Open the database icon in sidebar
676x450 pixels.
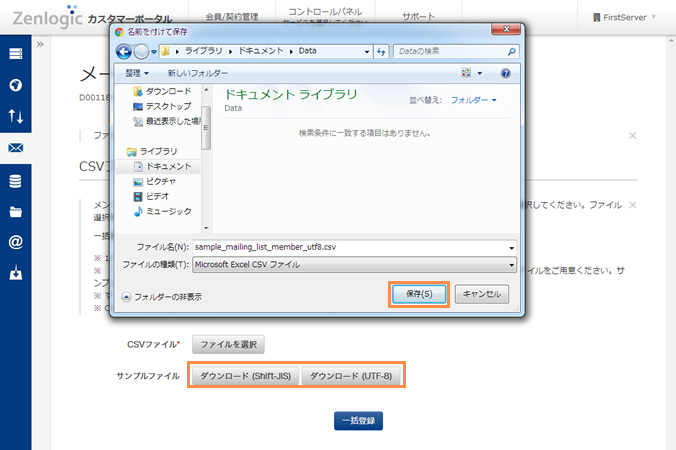pos(16,181)
